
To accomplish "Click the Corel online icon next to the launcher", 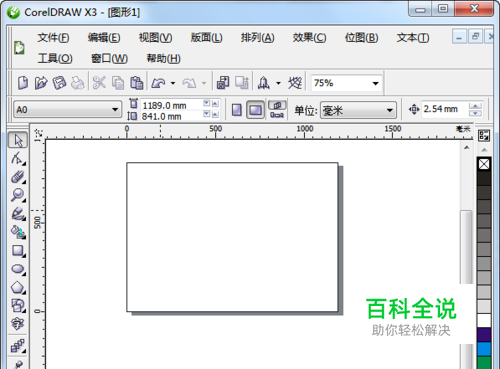I will 295,83.
